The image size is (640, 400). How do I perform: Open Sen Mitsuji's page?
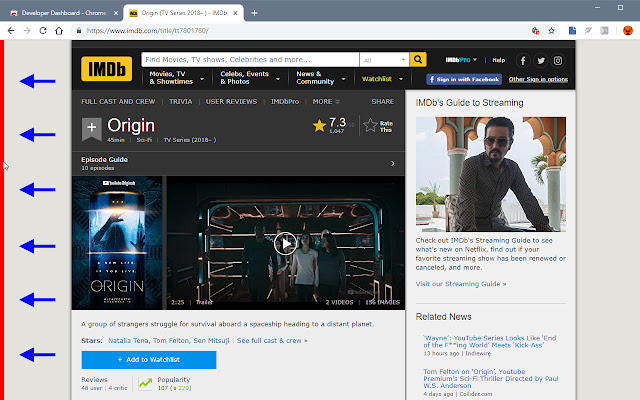coord(211,340)
